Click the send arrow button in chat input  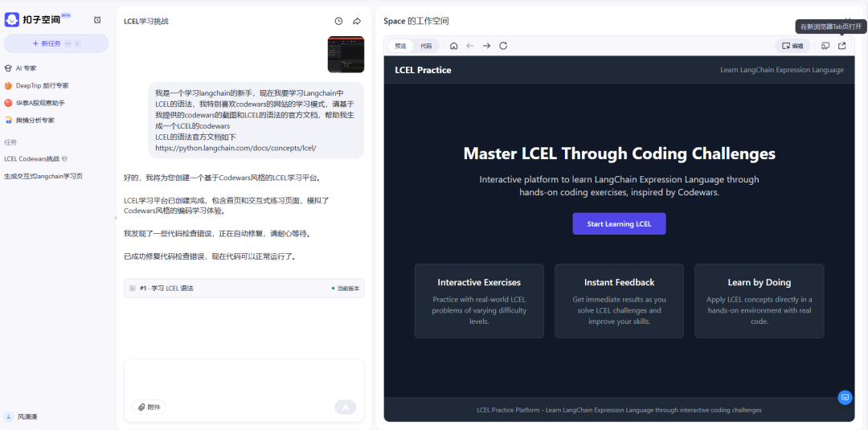point(346,407)
